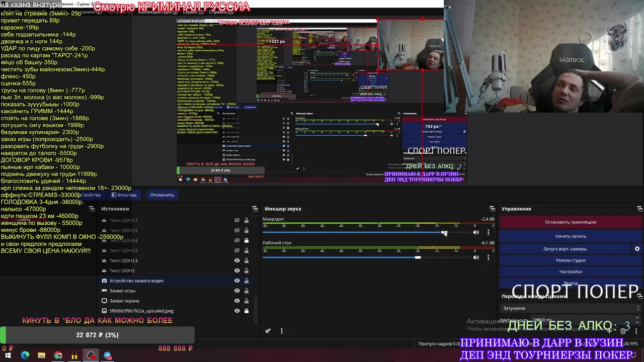Image resolution: width=644 pixels, height=362 pixels.
Task: Switch to OBS Studio taskbar icon
Action: 91,355
